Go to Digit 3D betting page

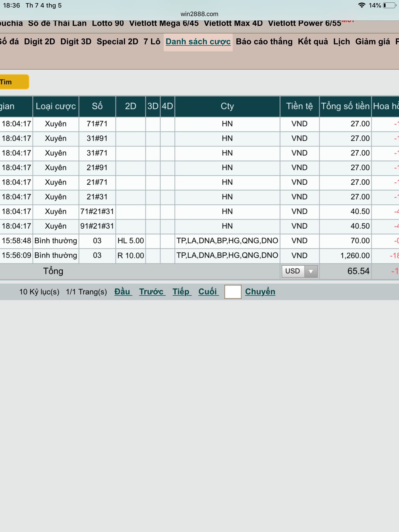coord(76,42)
